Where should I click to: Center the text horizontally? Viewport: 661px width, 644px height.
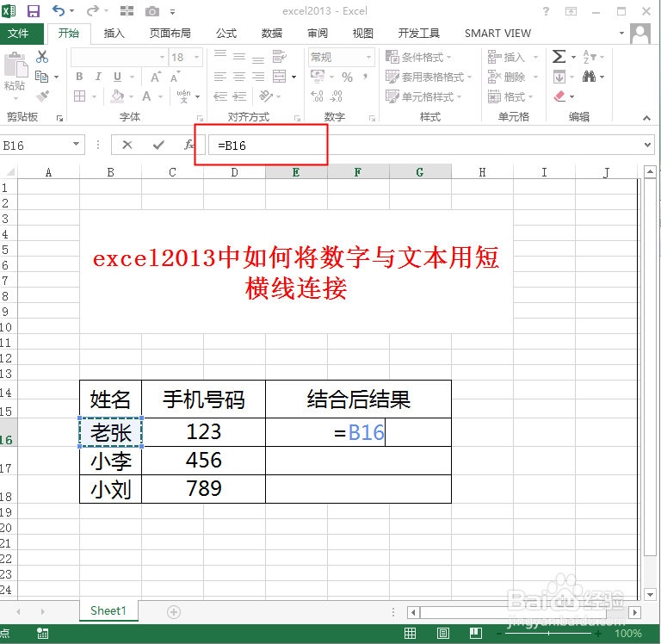pos(239,77)
